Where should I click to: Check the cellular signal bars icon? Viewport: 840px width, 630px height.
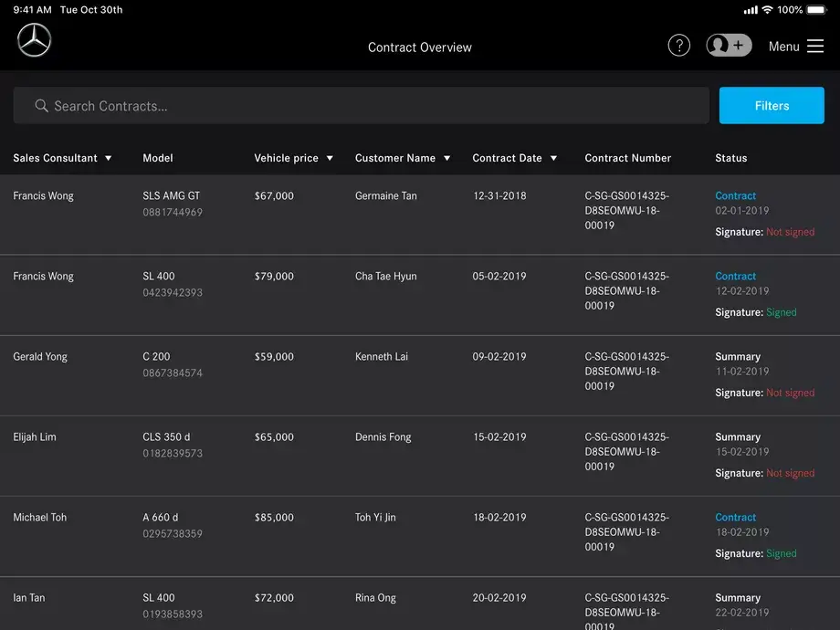751,10
